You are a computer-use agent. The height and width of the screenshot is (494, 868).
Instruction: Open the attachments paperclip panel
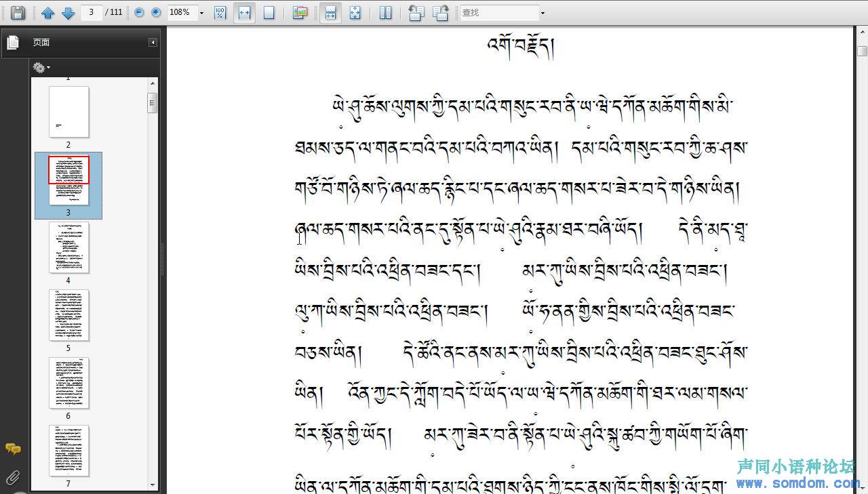click(x=13, y=478)
